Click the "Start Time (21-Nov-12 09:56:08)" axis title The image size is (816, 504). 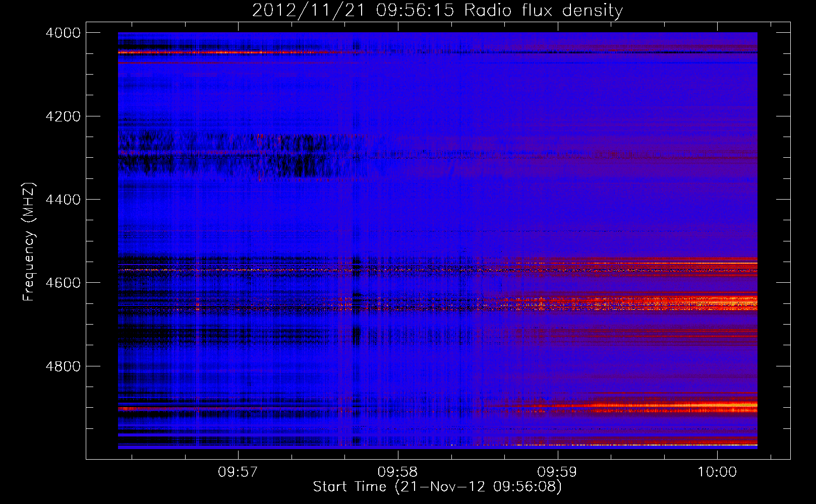[437, 487]
